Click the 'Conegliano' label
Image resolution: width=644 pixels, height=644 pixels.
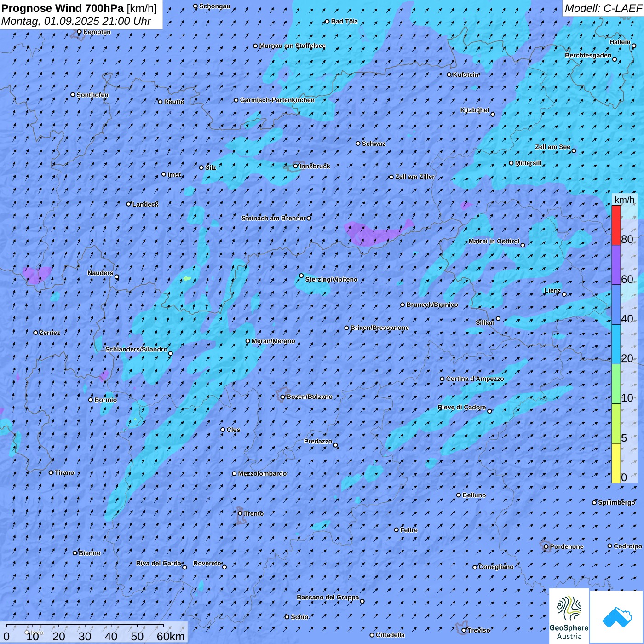click(x=496, y=567)
